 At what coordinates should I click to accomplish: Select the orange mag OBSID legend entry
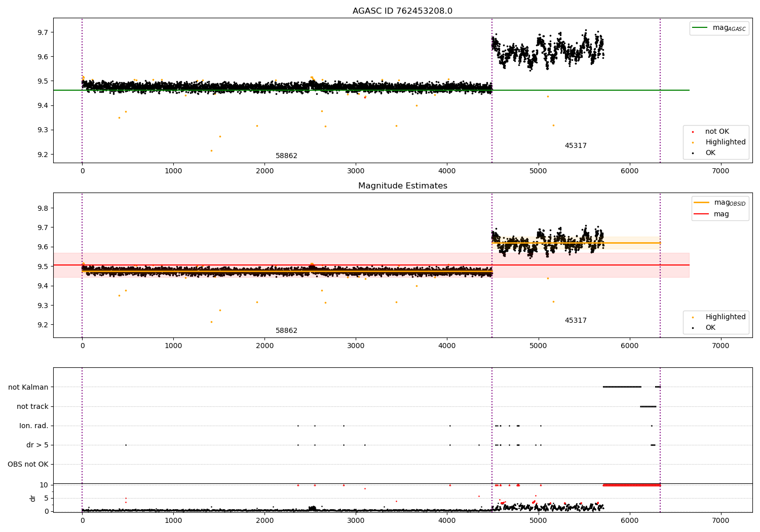720,203
